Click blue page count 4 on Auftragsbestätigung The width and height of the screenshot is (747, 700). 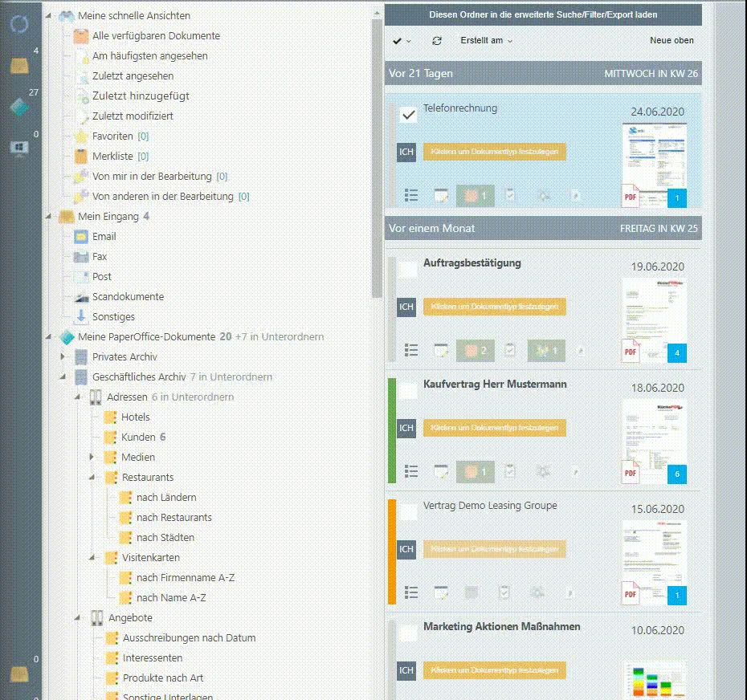point(677,353)
